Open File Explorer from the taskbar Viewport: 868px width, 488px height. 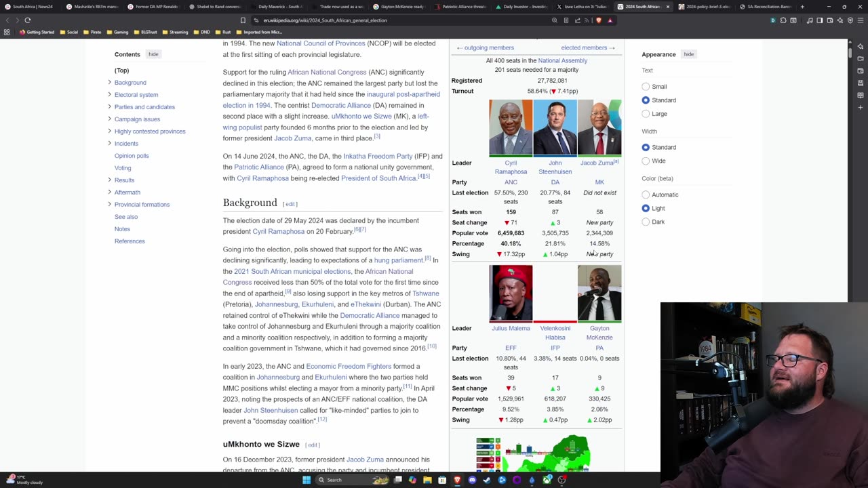pos(427,480)
